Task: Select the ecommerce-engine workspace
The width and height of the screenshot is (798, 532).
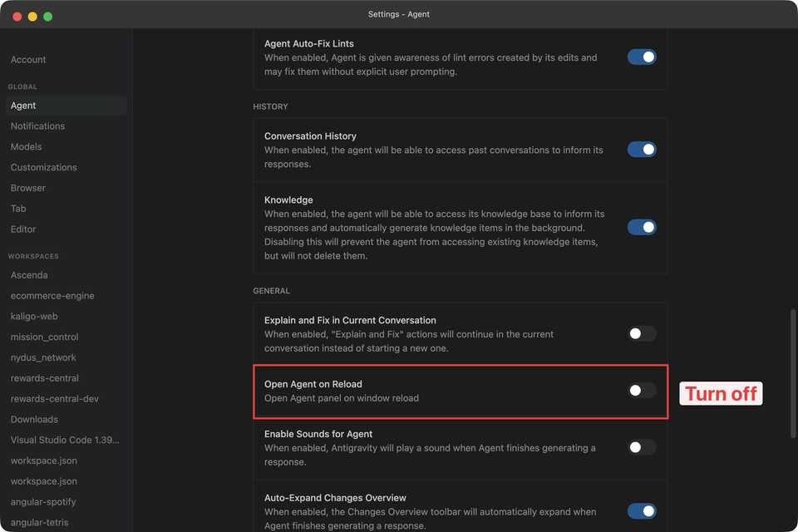Action: 52,295
